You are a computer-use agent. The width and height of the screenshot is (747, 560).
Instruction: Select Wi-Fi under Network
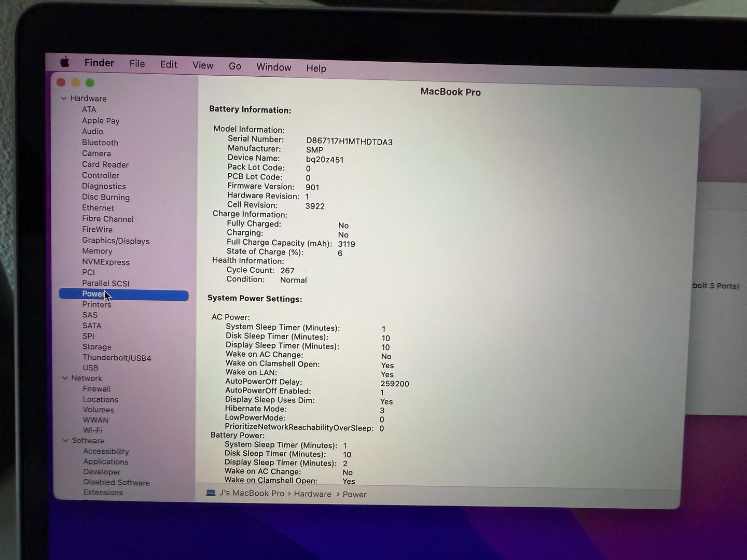93,430
